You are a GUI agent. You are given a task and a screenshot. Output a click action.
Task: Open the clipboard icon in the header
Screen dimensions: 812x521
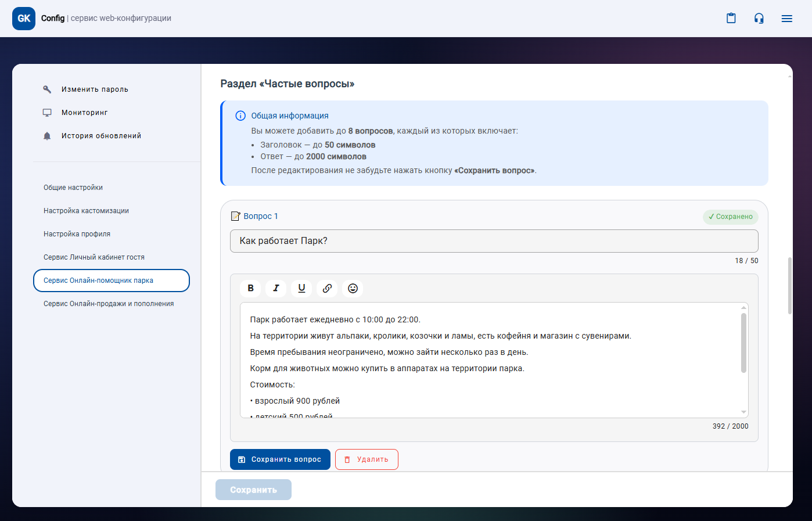pyautogui.click(x=731, y=19)
